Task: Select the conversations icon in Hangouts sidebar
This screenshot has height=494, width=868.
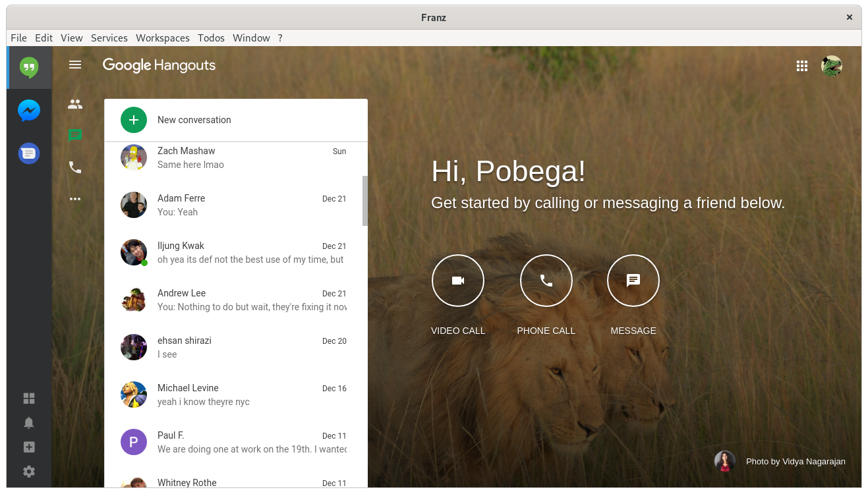Action: (x=74, y=136)
